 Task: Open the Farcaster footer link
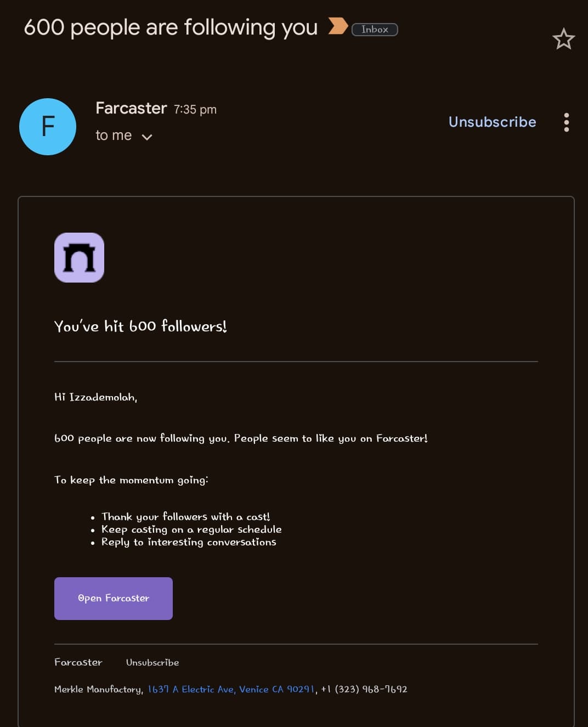[78, 662]
